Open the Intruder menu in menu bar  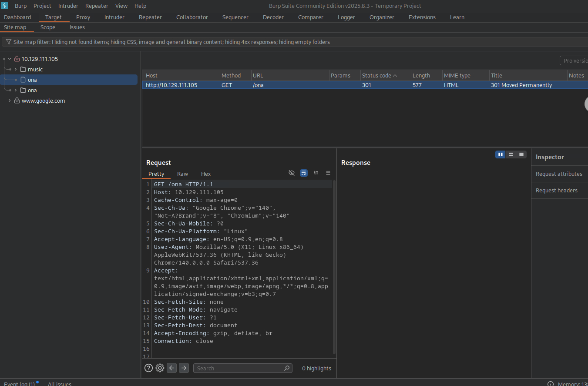pyautogui.click(x=68, y=6)
